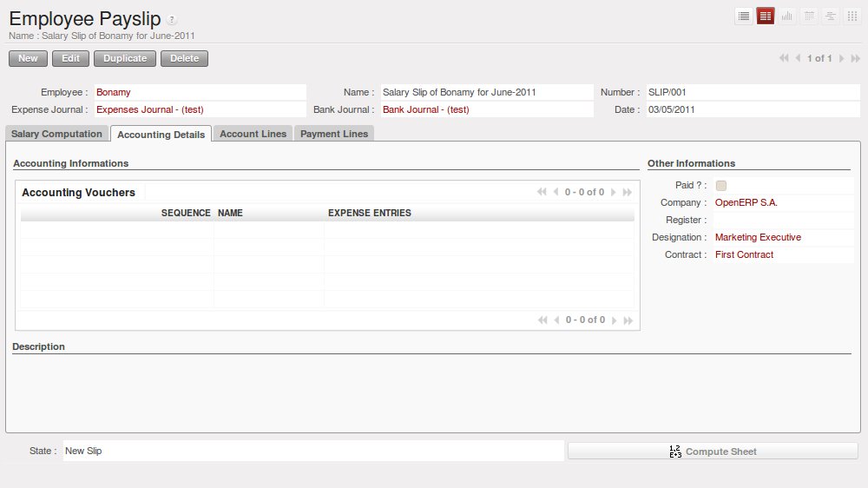The image size is (868, 488).
Task: Open the OpenERP S.A. company link
Action: tap(746, 202)
